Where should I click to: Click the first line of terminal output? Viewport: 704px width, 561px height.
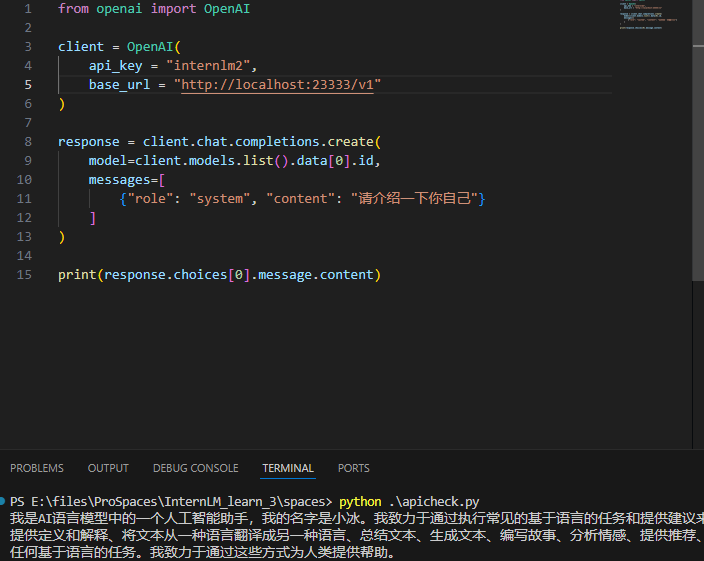(357, 519)
